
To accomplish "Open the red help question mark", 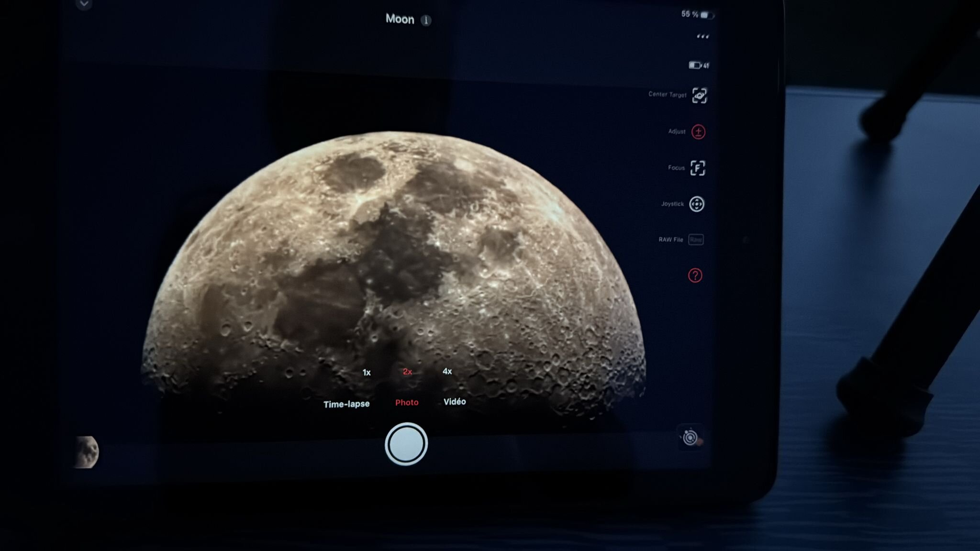I will 695,275.
